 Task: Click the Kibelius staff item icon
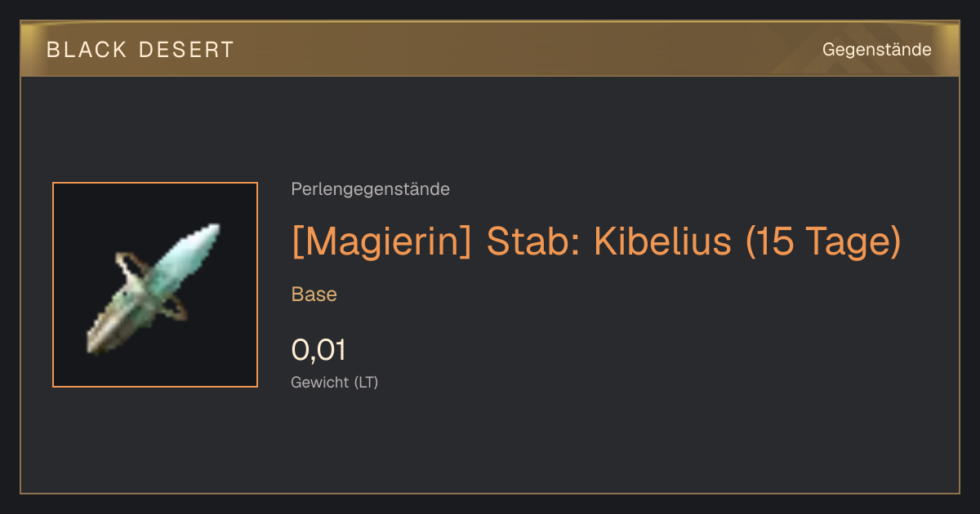(155, 285)
